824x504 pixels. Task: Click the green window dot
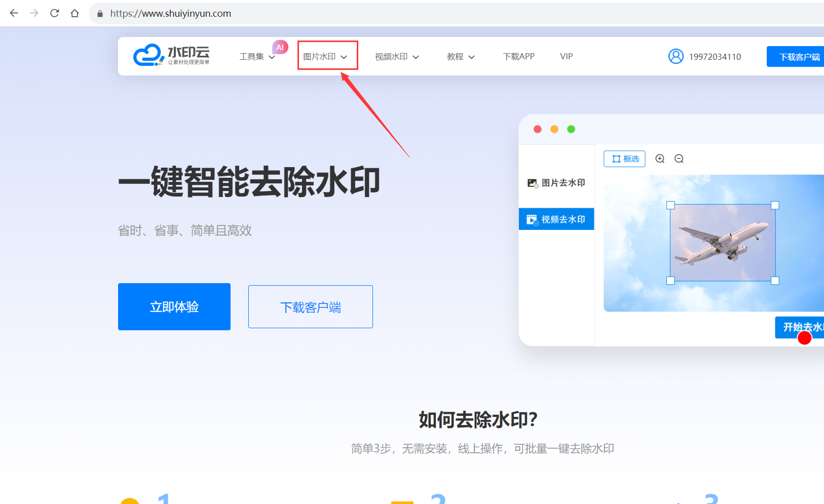(x=571, y=129)
